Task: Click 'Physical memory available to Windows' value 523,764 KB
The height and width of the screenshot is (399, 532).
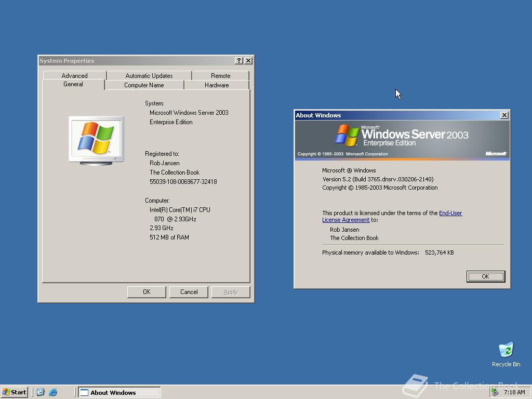Action: pyautogui.click(x=440, y=252)
